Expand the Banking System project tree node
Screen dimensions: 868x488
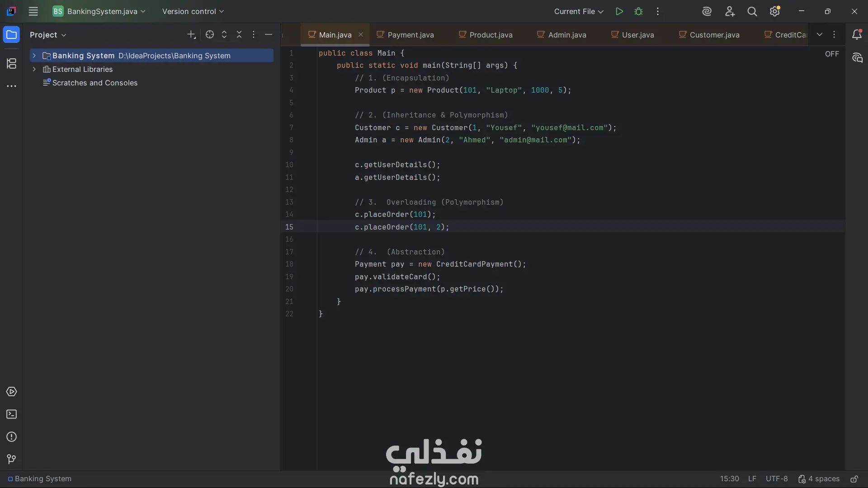(34, 56)
